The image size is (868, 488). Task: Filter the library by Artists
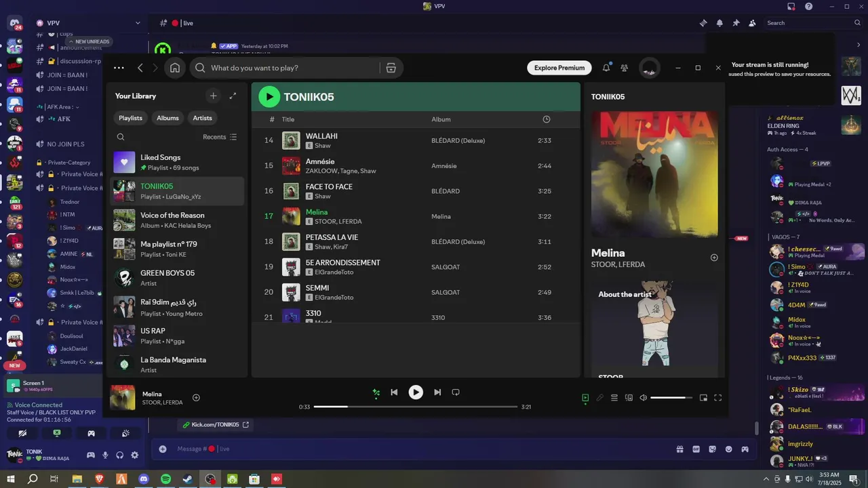[202, 118]
